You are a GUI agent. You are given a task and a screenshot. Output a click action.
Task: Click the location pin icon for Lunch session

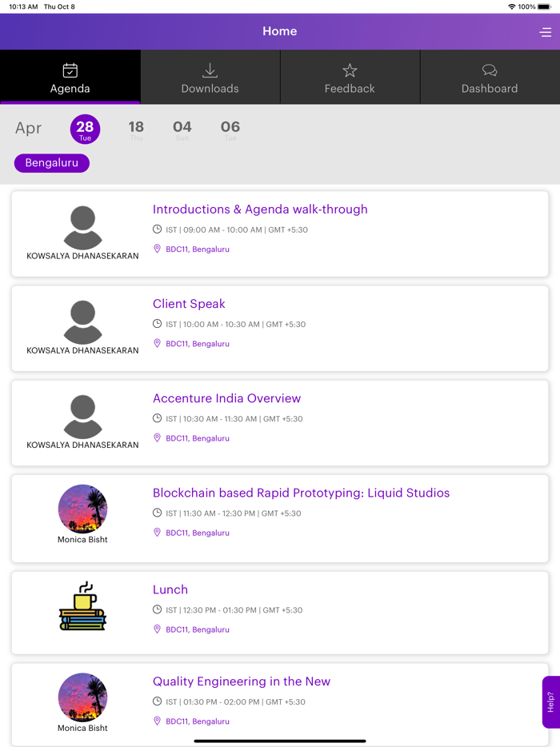(157, 629)
